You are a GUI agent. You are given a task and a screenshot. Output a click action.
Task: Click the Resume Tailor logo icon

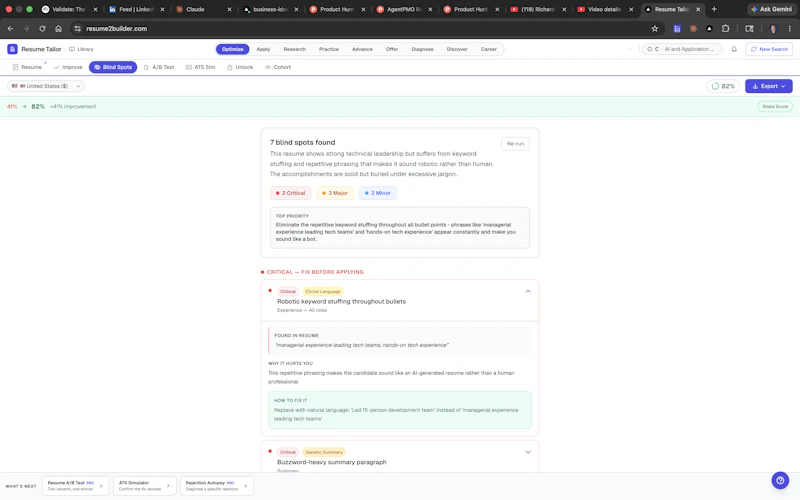12,49
